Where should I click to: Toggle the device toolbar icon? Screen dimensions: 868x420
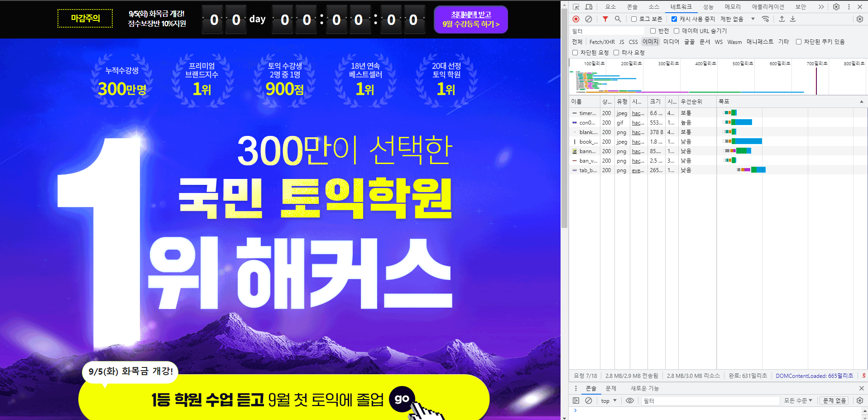pos(589,7)
